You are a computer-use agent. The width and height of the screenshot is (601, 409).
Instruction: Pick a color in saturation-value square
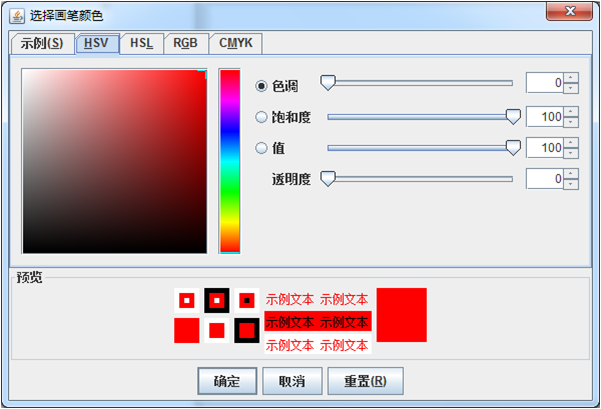[115, 161]
